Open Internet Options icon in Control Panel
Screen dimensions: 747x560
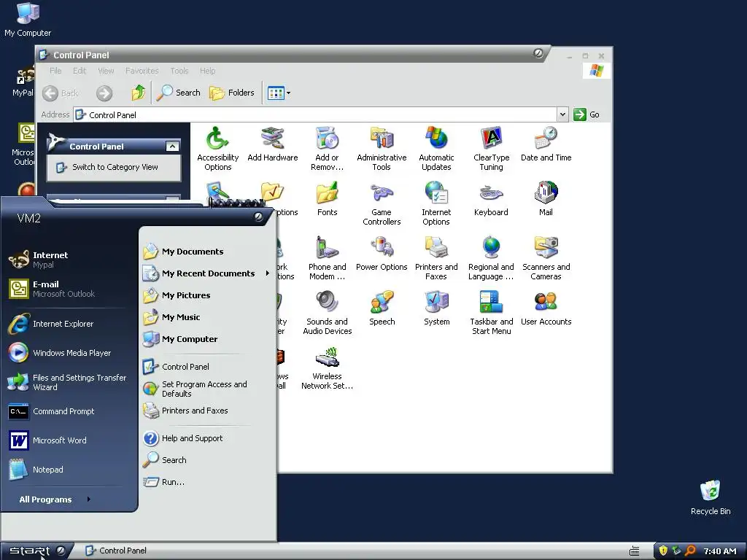tap(436, 203)
